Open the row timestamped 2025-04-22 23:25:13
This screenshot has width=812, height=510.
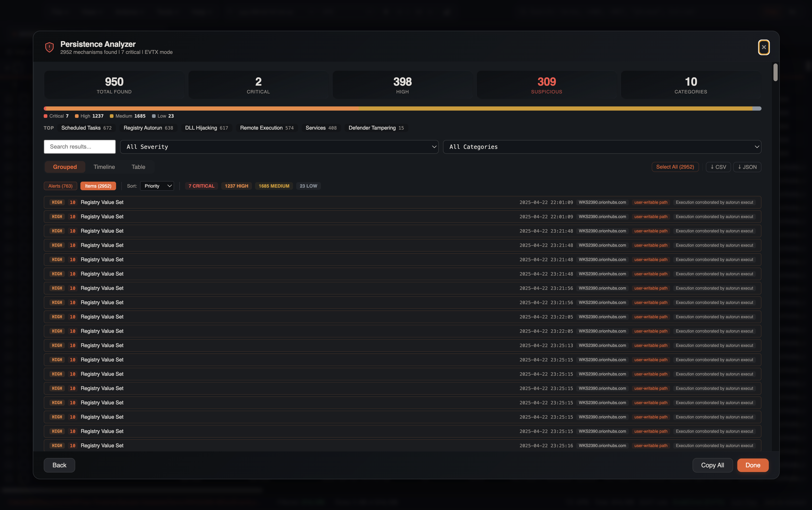(x=402, y=346)
